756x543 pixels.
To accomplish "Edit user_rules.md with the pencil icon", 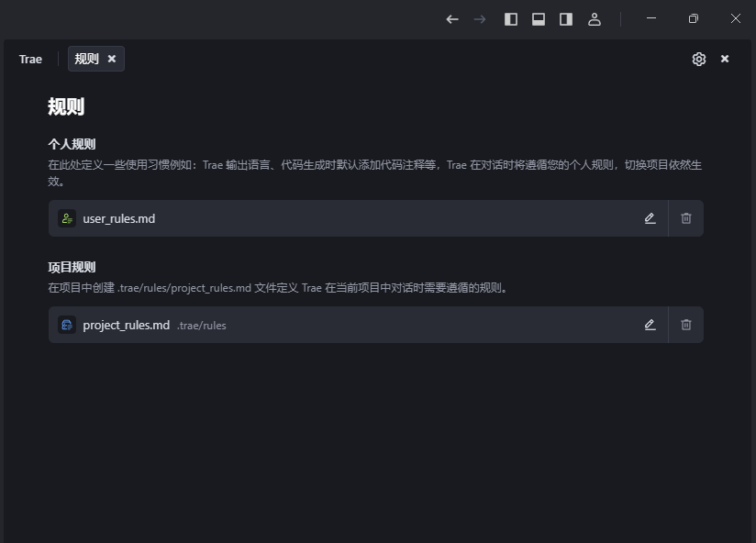I will click(x=650, y=218).
